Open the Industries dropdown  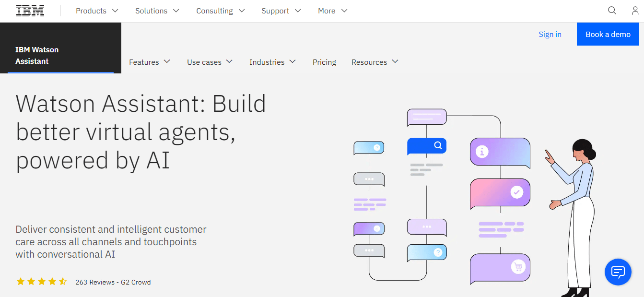pos(272,62)
